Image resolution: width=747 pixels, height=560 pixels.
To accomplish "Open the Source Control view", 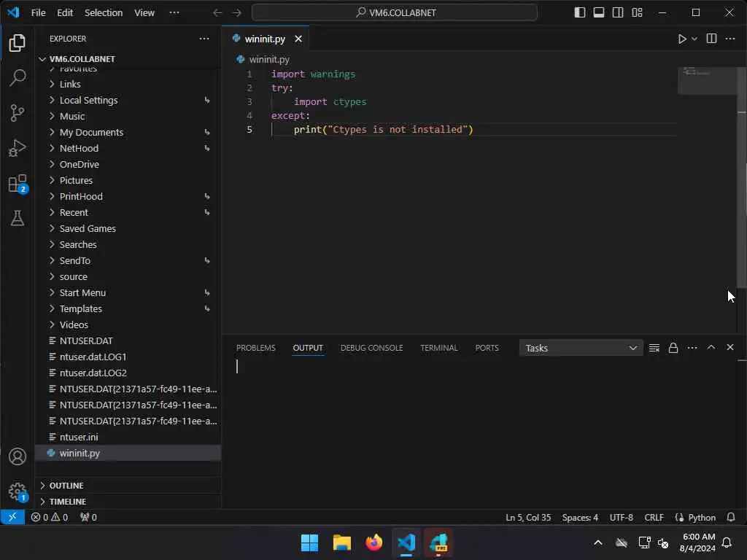I will tap(18, 113).
